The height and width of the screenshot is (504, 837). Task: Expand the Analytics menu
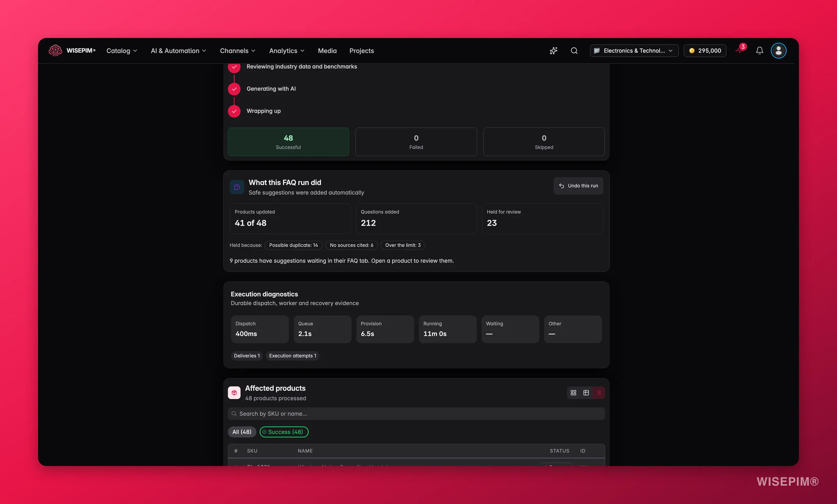click(287, 51)
